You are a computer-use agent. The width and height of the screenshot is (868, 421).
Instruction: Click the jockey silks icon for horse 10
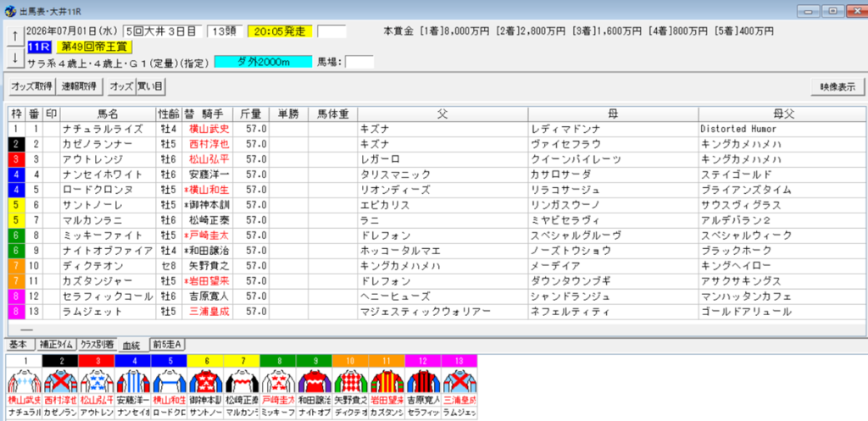[x=350, y=380]
